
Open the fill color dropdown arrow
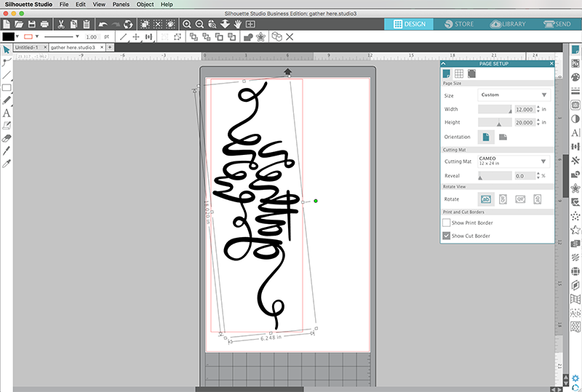click(17, 36)
